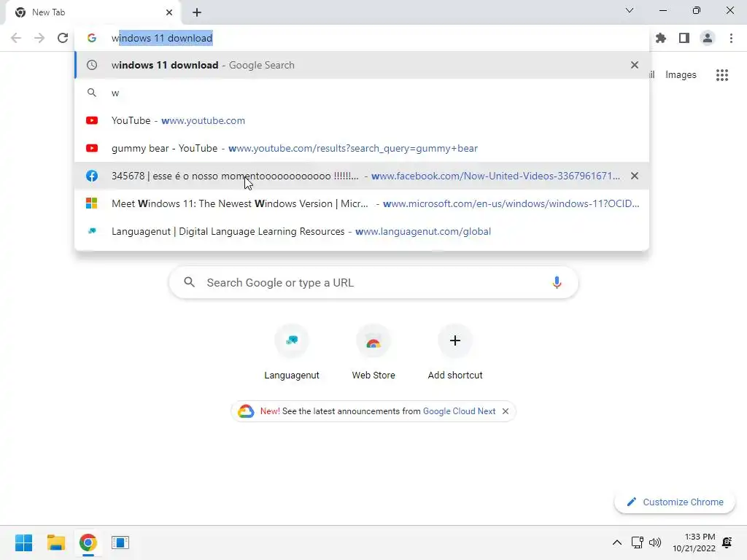Remove the Facebook suggestion from history
The width and height of the screenshot is (747, 560).
(634, 176)
